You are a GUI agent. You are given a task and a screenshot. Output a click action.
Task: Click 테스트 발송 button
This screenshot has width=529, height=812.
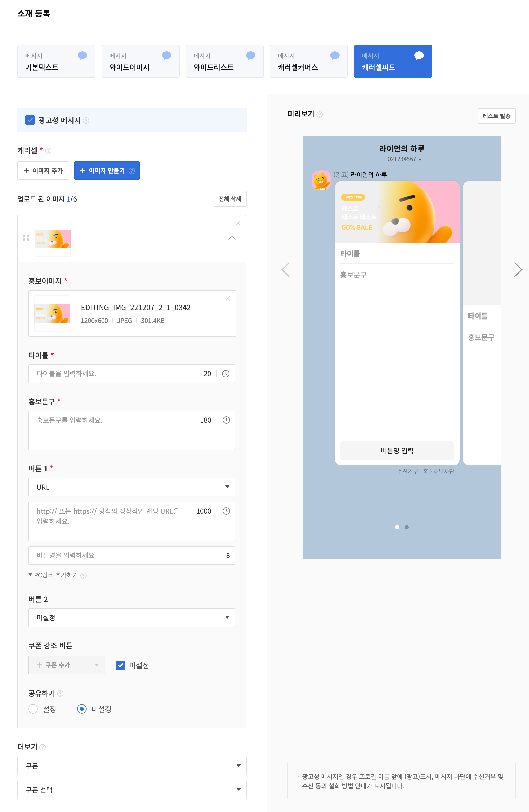point(497,116)
